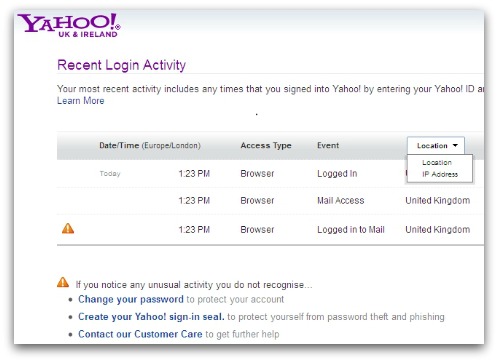Click the United Kingdom location in the Mail Access row
This screenshot has width=498, height=362.
[438, 200]
